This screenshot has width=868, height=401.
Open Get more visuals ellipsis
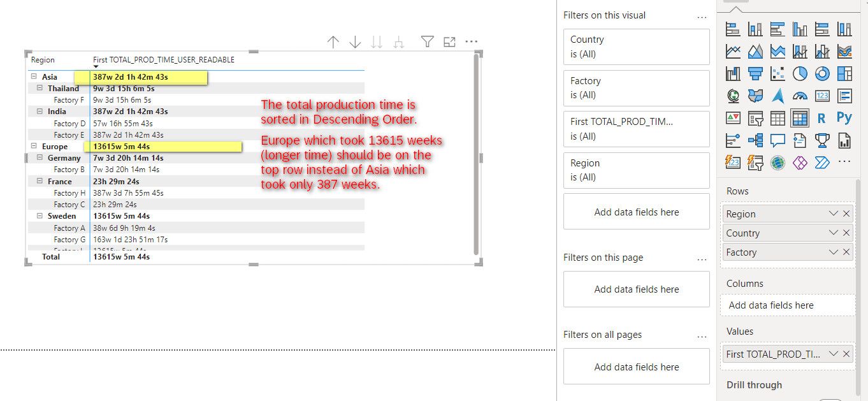(x=844, y=163)
